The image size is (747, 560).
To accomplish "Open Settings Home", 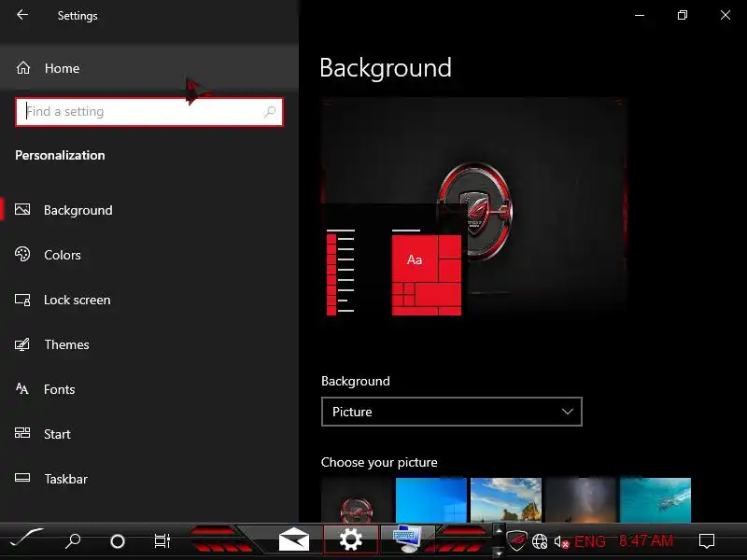I will click(x=149, y=68).
